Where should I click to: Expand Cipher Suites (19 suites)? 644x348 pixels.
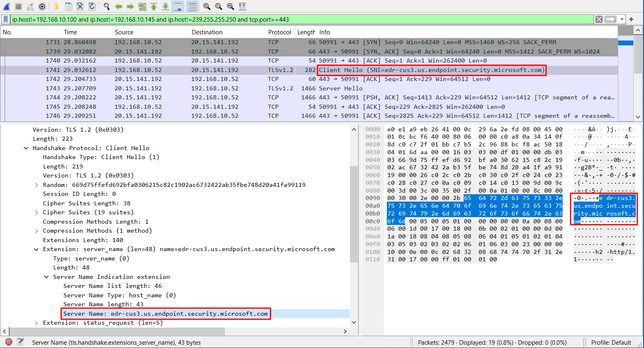pos(36,213)
